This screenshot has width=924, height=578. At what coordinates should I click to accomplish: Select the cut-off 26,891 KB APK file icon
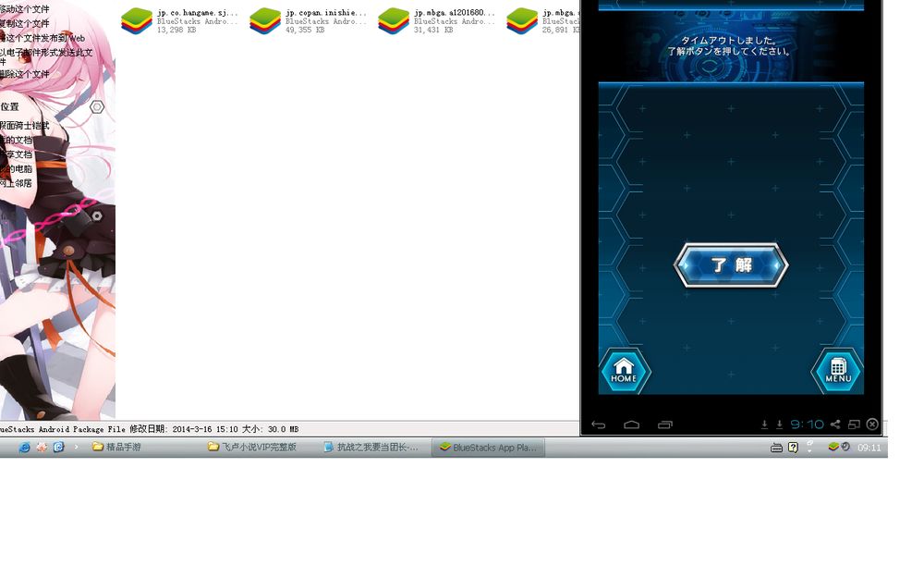(x=522, y=20)
